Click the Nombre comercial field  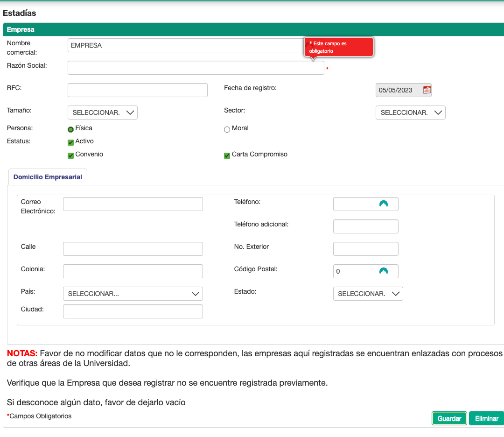click(187, 45)
